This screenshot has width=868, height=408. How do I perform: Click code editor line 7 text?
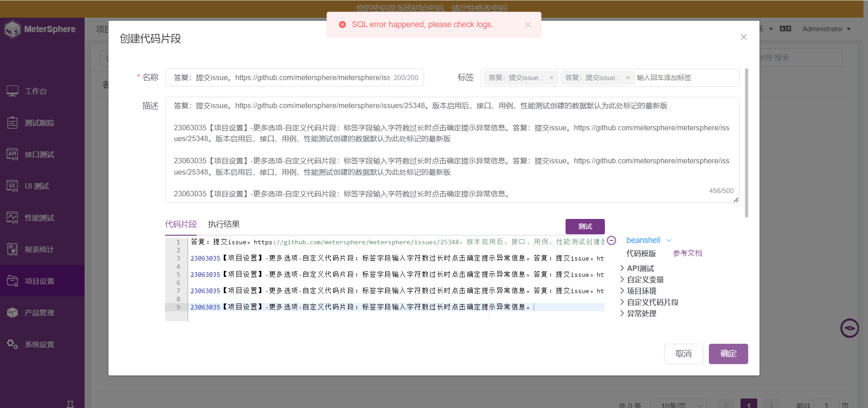tap(397, 291)
